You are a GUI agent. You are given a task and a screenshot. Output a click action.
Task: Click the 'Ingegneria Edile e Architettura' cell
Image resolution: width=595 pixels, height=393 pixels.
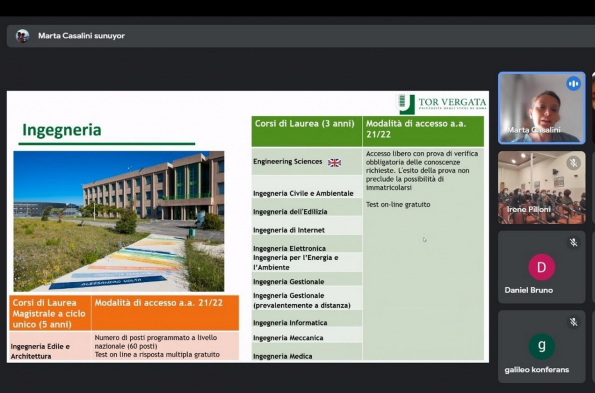pyautogui.click(x=50, y=346)
